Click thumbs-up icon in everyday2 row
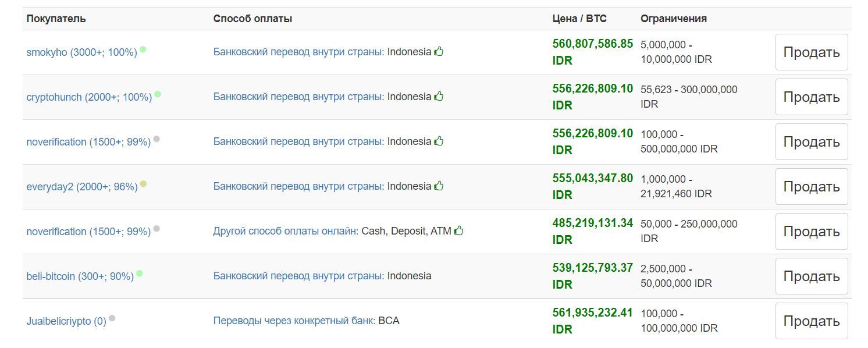The image size is (868, 348). (x=439, y=186)
